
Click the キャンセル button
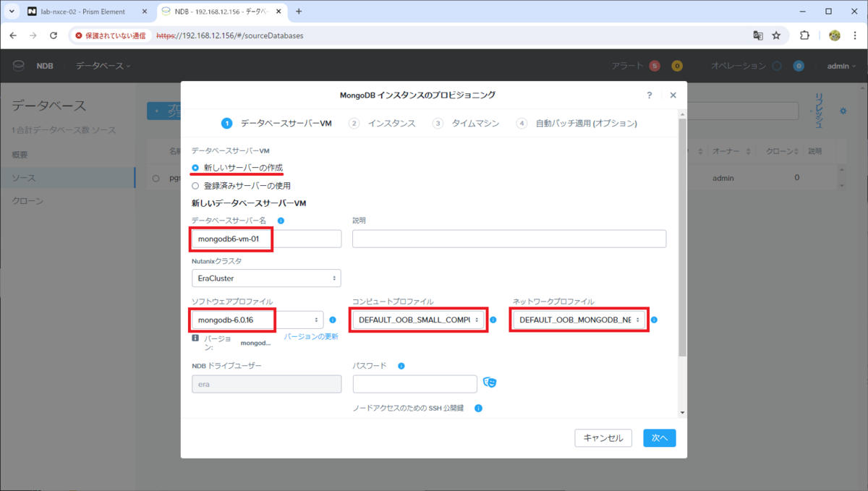tap(603, 437)
